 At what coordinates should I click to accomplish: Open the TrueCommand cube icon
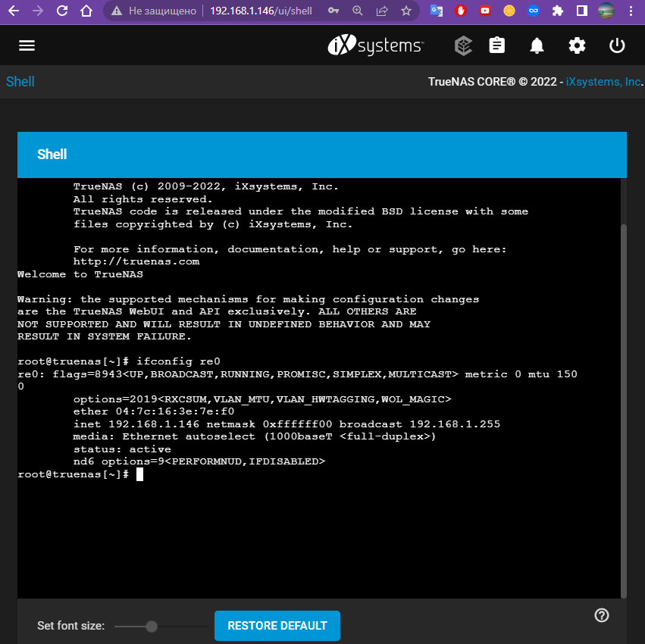(464, 45)
